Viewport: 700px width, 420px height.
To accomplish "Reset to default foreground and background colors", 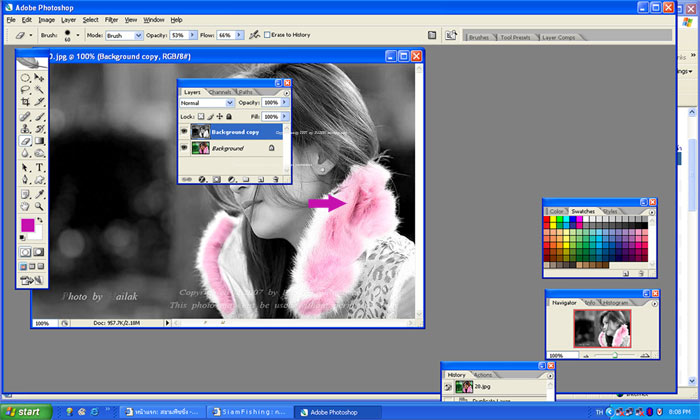I will click(x=22, y=237).
